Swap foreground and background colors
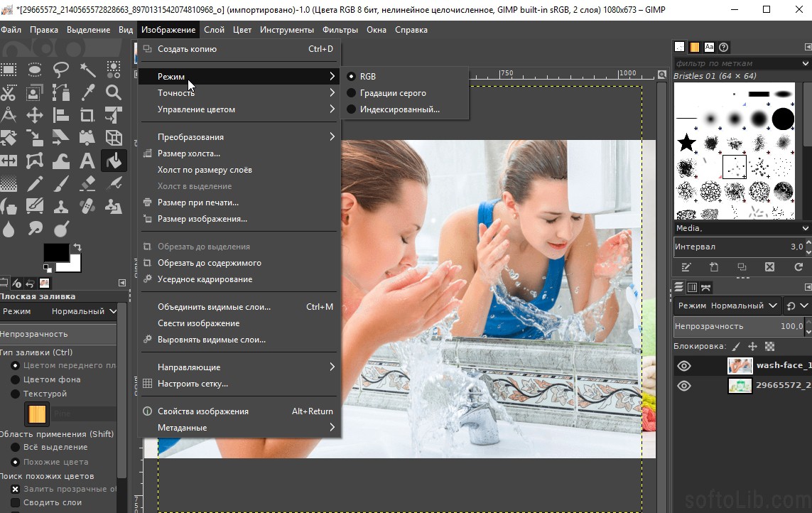Image resolution: width=812 pixels, height=513 pixels. coord(77,247)
